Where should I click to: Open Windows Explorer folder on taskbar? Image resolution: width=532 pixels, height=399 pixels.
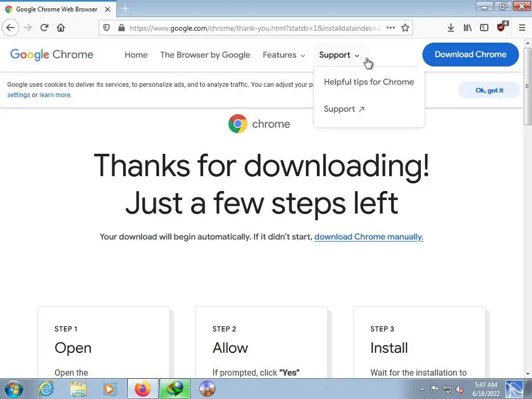(78, 389)
